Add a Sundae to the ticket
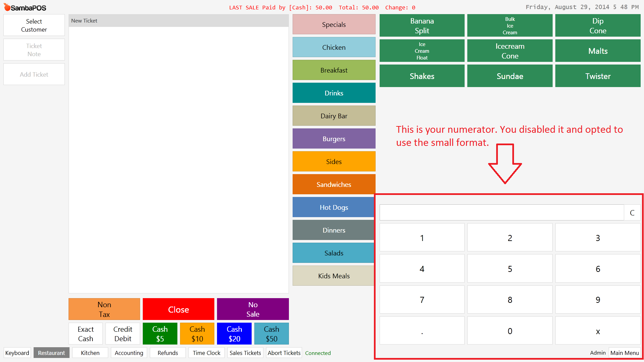This screenshot has width=644, height=362. tap(510, 76)
